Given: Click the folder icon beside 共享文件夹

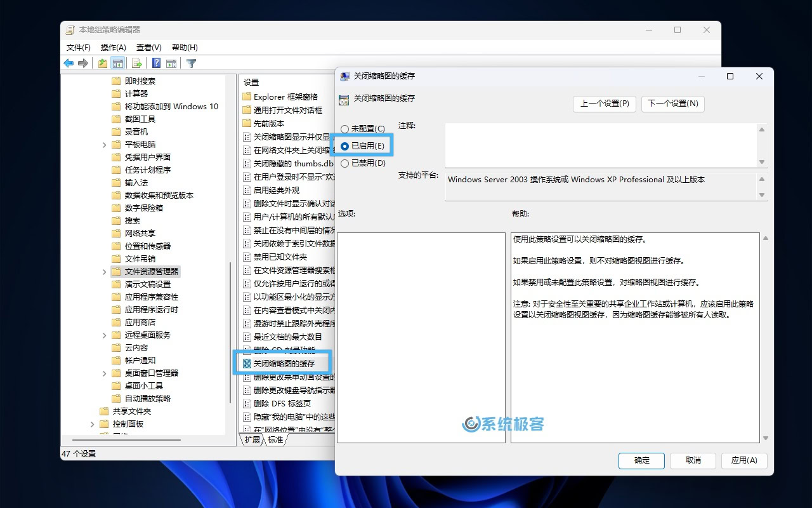Looking at the screenshot, I should 104,411.
